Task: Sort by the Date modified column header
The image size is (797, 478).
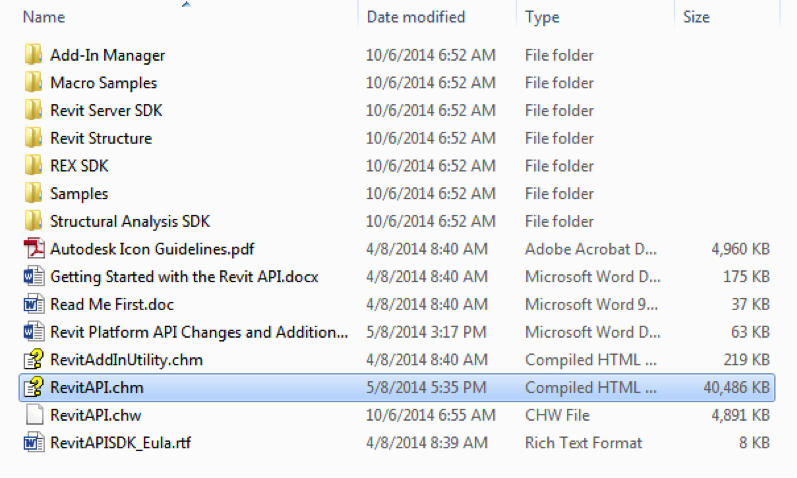Action: coord(416,17)
